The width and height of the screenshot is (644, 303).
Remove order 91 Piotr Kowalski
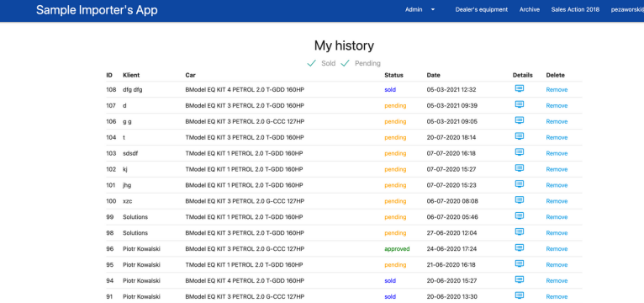[x=557, y=297]
